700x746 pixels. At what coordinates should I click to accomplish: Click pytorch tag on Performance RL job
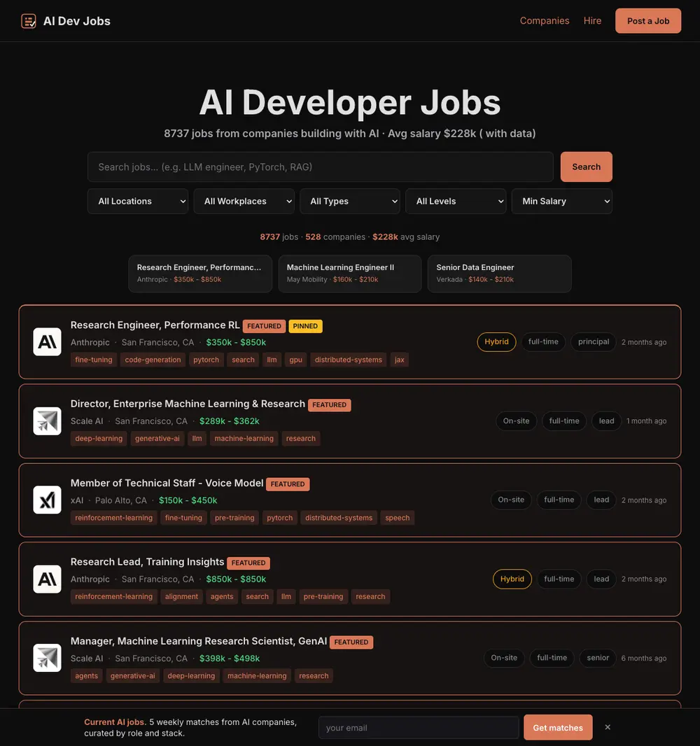[206, 360]
